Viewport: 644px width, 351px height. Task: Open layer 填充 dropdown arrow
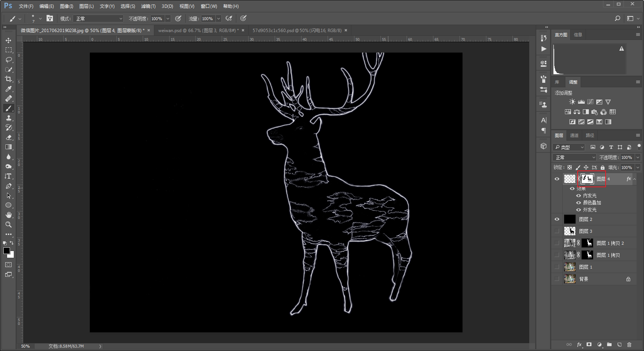tap(638, 167)
